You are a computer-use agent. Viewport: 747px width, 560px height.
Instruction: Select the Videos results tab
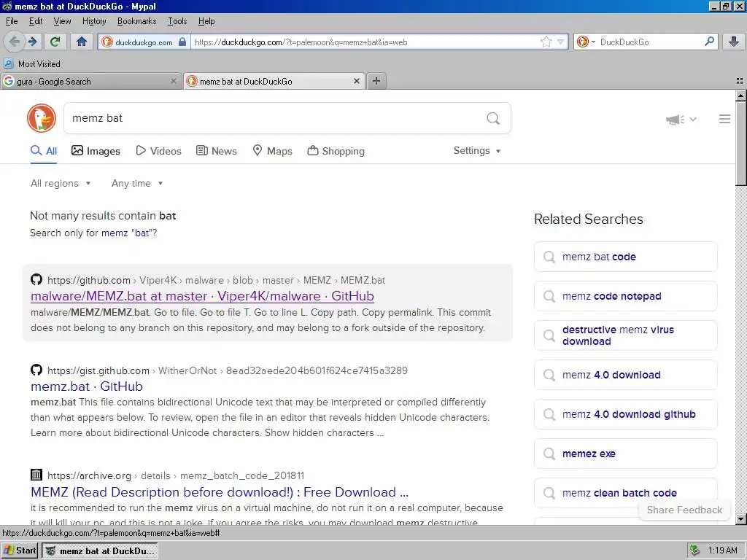[x=158, y=151]
